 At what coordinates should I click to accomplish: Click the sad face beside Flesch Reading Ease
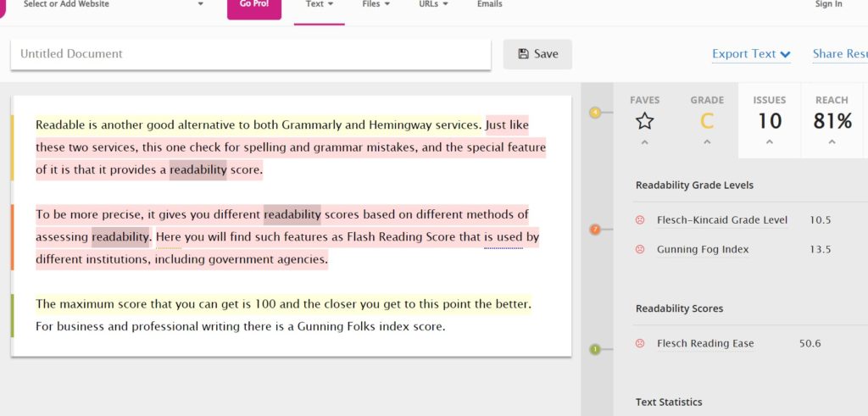(x=640, y=343)
